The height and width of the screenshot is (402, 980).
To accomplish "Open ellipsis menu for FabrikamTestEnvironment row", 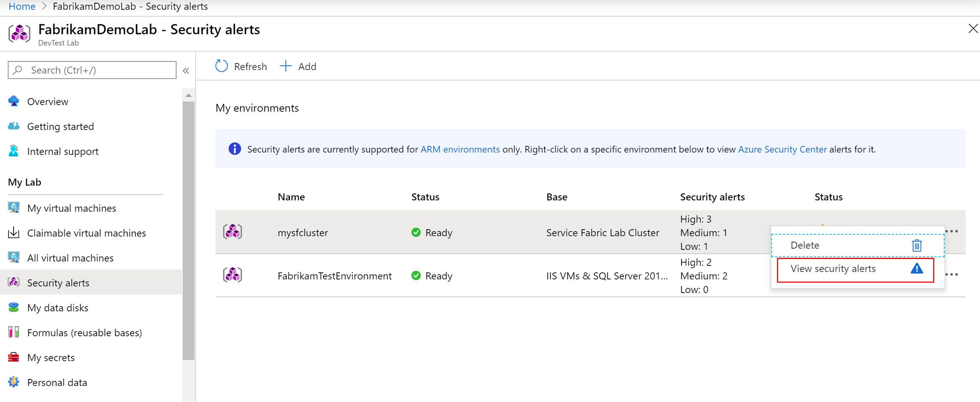I will (x=952, y=275).
